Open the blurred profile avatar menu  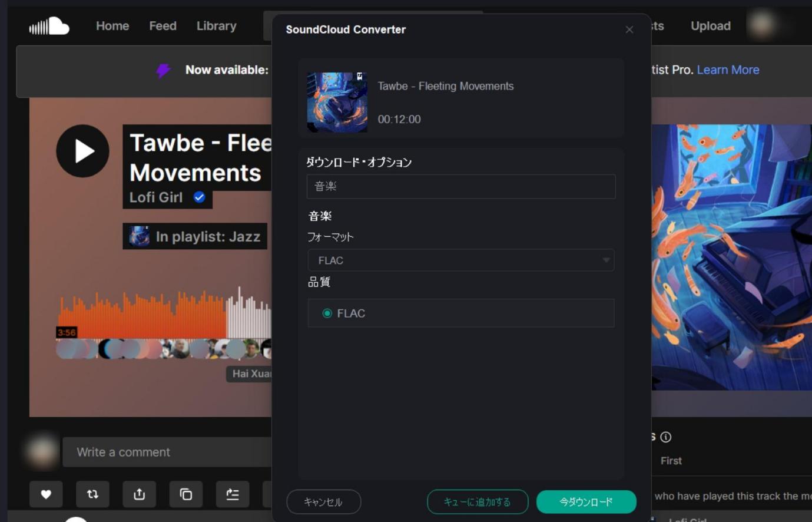(763, 25)
